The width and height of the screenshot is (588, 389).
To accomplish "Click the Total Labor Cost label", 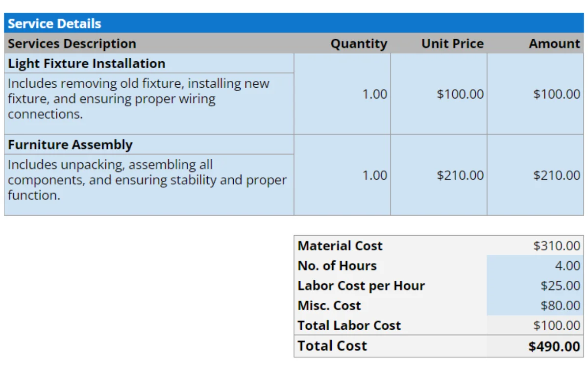I will coord(349,325).
